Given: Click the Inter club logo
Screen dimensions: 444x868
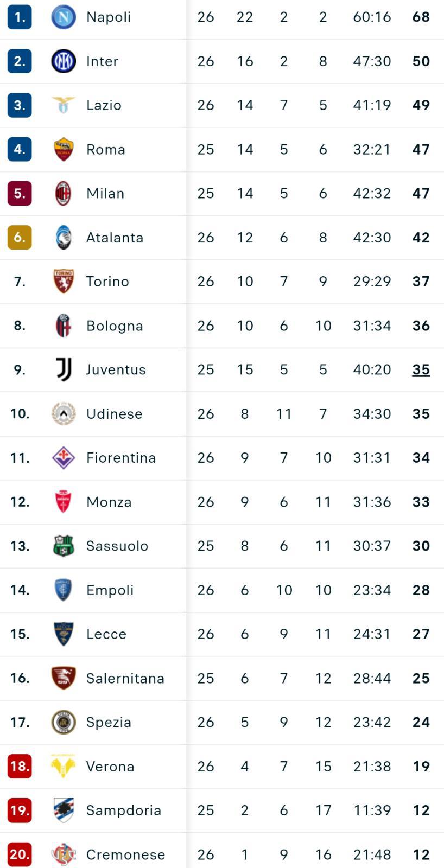Looking at the screenshot, I should tap(64, 61).
